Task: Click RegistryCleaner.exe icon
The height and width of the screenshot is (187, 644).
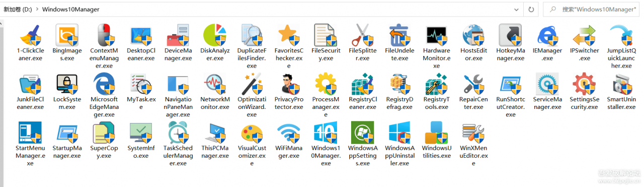Action: pyautogui.click(x=362, y=84)
